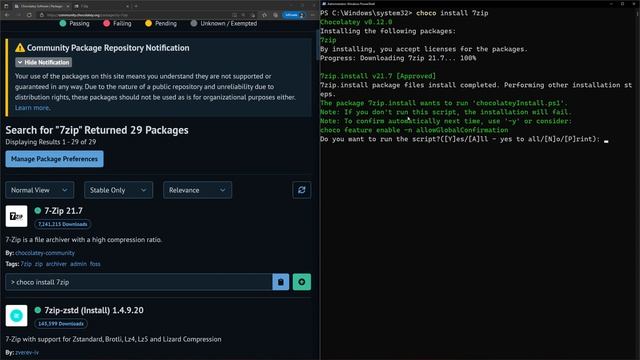Open the Normal View dropdown
Image resolution: width=640 pixels, height=360 pixels.
[x=40, y=190]
